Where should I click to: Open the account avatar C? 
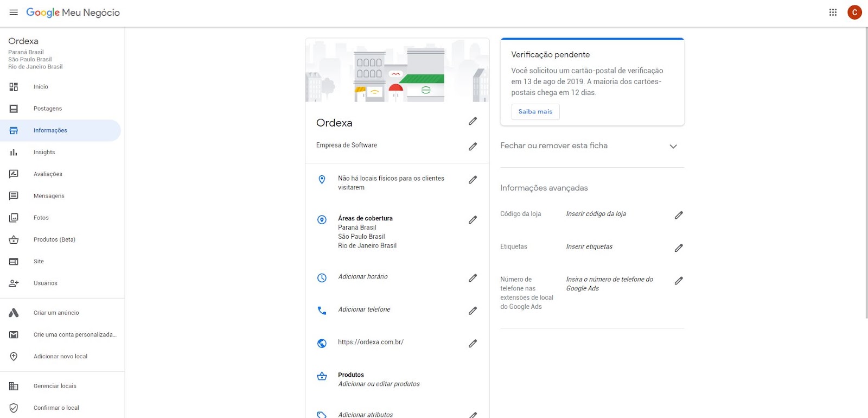coord(854,12)
